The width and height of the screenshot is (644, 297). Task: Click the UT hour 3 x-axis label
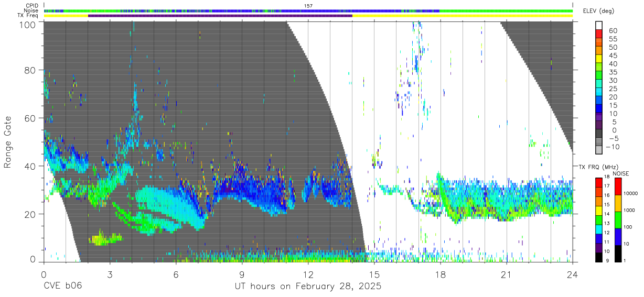[110, 274]
